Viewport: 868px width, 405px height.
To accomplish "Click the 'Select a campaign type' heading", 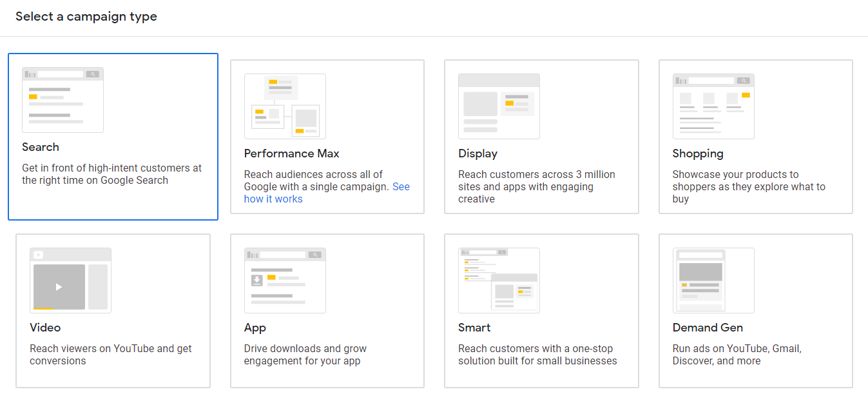I will tap(86, 17).
